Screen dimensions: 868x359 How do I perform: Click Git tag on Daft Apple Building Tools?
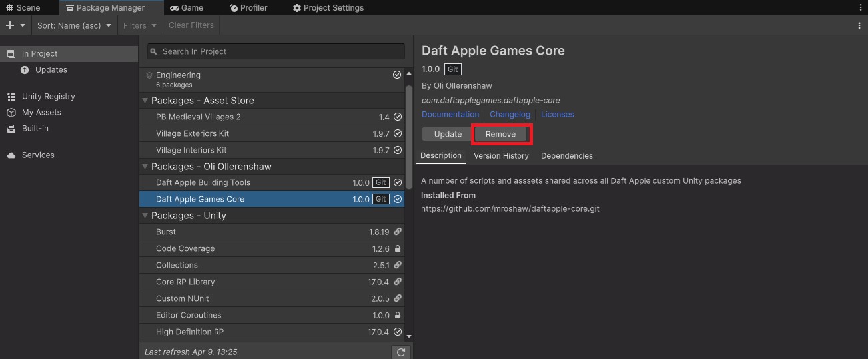[381, 182]
